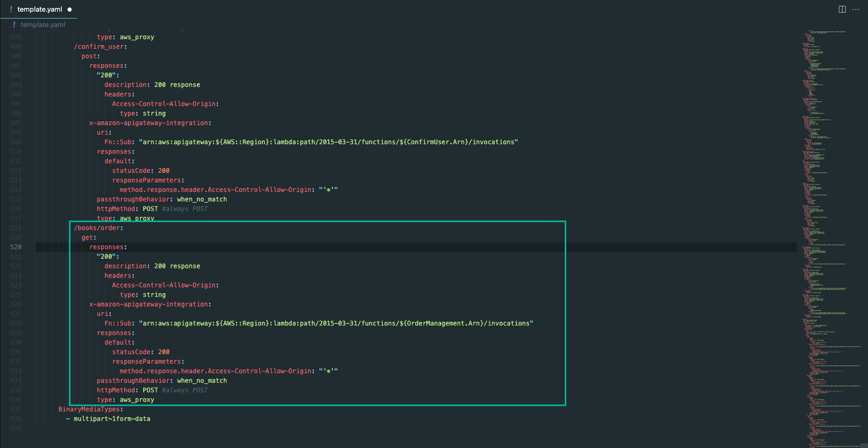The image size is (868, 448).
Task: Click 'type: string' on line 525
Action: [x=143, y=295]
